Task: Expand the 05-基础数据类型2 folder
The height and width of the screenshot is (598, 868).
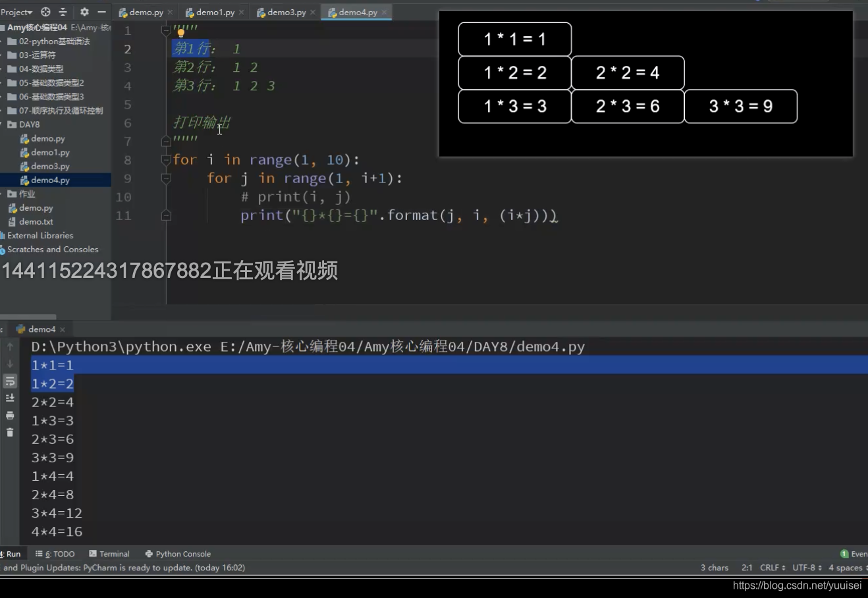Action: (45, 83)
